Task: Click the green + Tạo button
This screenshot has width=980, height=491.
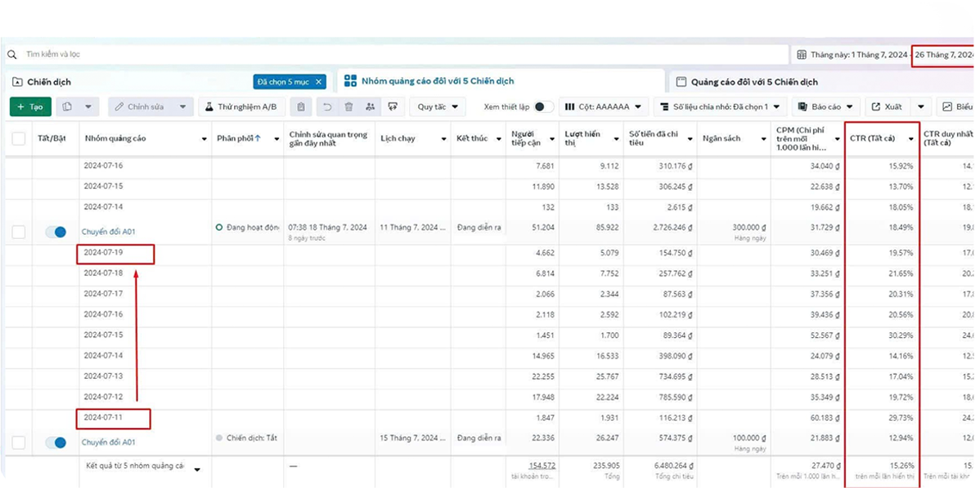Action: tap(30, 106)
